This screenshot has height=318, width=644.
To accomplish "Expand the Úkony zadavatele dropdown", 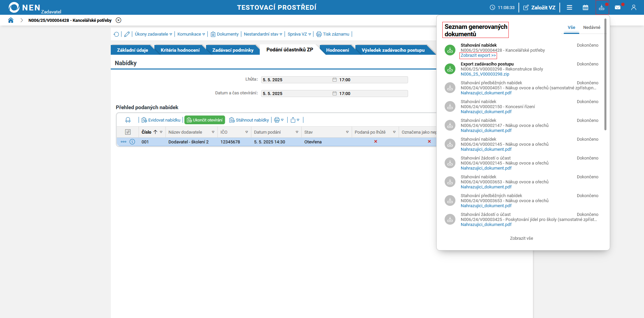I will coord(153,34).
